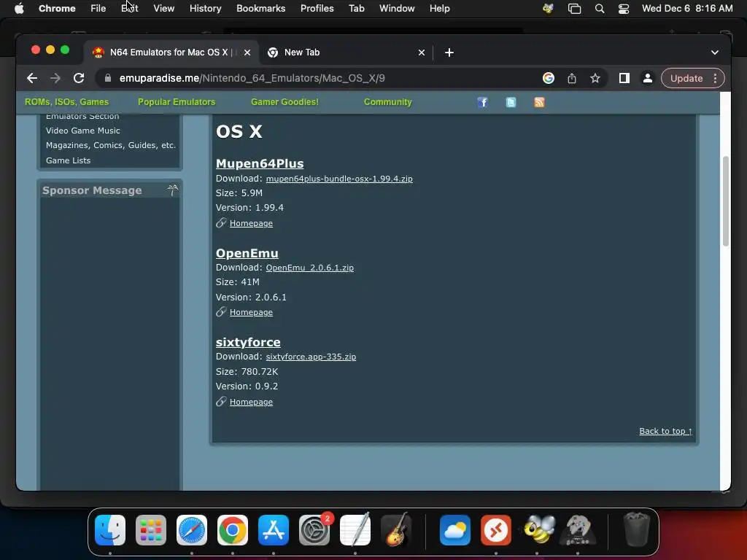Click the Update button in Chrome
Image resolution: width=747 pixels, height=560 pixels.
pyautogui.click(x=686, y=78)
